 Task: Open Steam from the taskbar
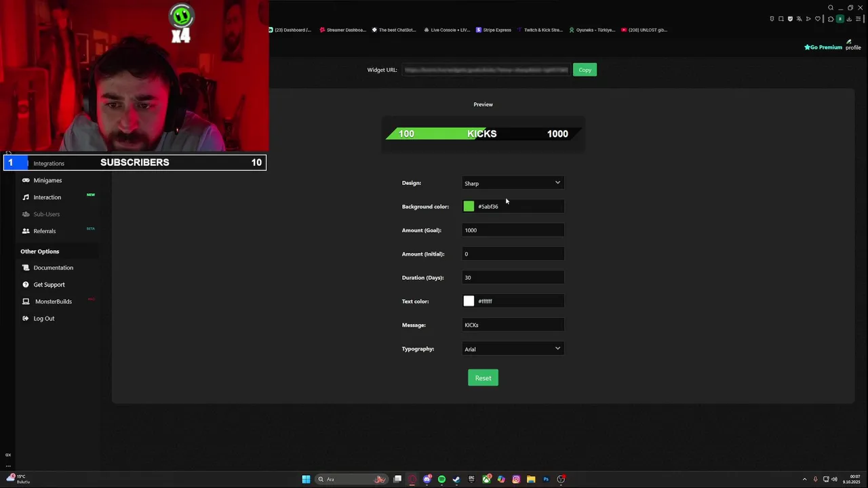456,479
